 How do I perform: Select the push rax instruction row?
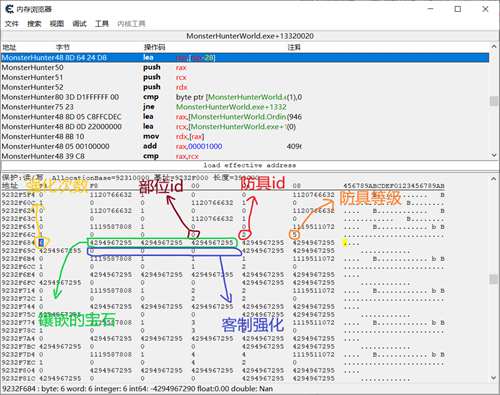[245, 67]
